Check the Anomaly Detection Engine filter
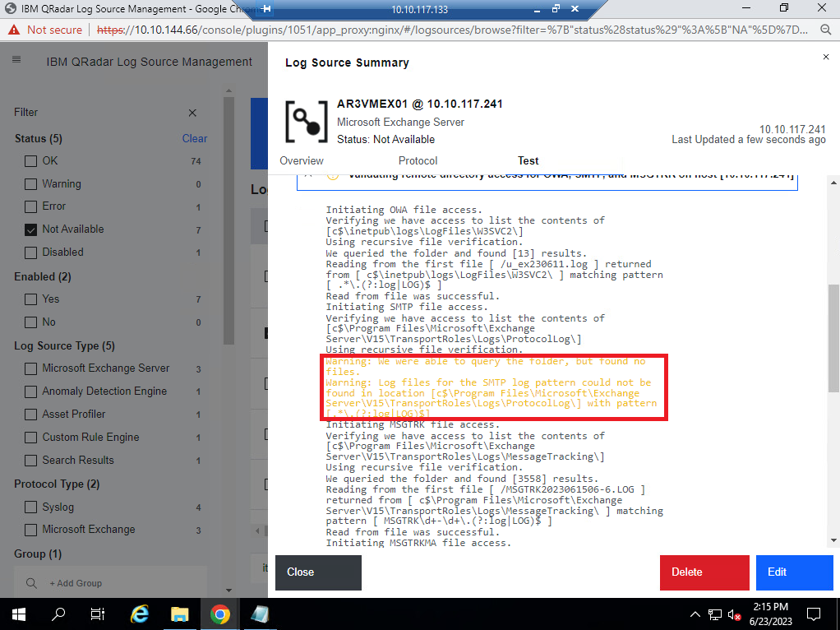Screen dimensions: 840x630 (31, 391)
